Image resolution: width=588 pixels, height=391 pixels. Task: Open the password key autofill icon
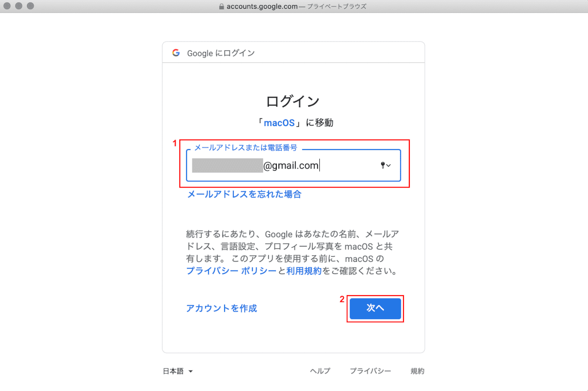pos(386,166)
